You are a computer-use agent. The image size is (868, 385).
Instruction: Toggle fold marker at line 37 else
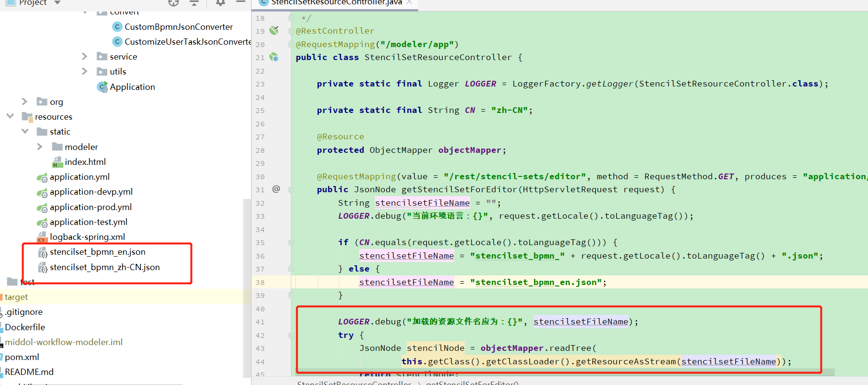291,269
